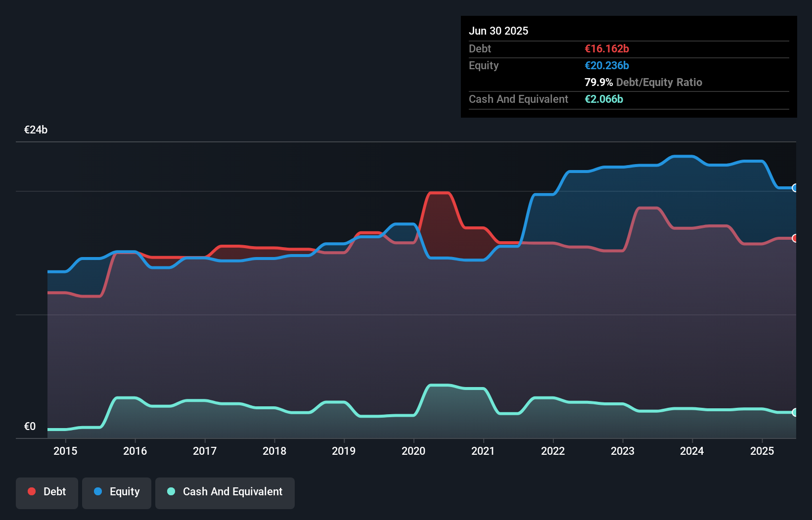Click the €20.236b equity value
The height and width of the screenshot is (520, 812).
point(607,65)
